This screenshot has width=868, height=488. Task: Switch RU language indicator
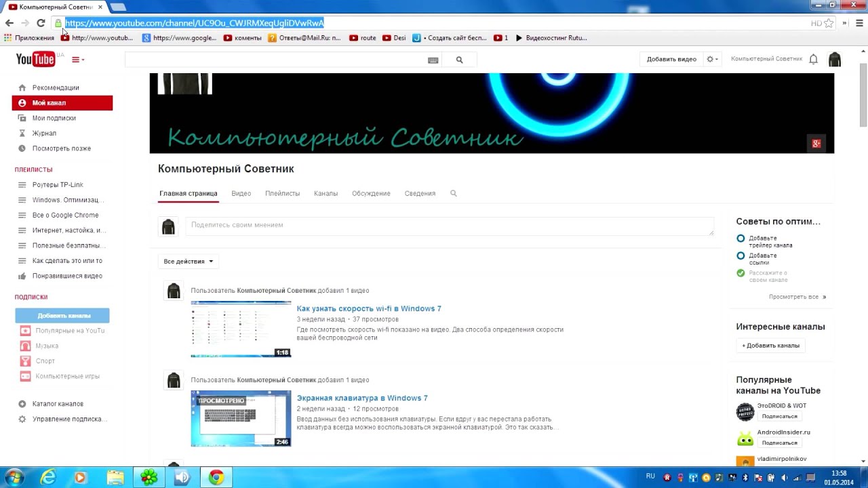click(650, 476)
